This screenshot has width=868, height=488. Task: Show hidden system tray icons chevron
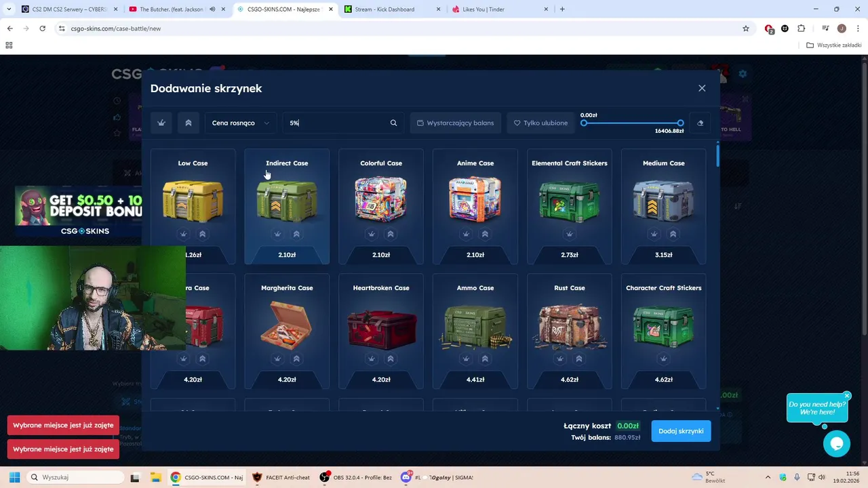click(x=768, y=477)
